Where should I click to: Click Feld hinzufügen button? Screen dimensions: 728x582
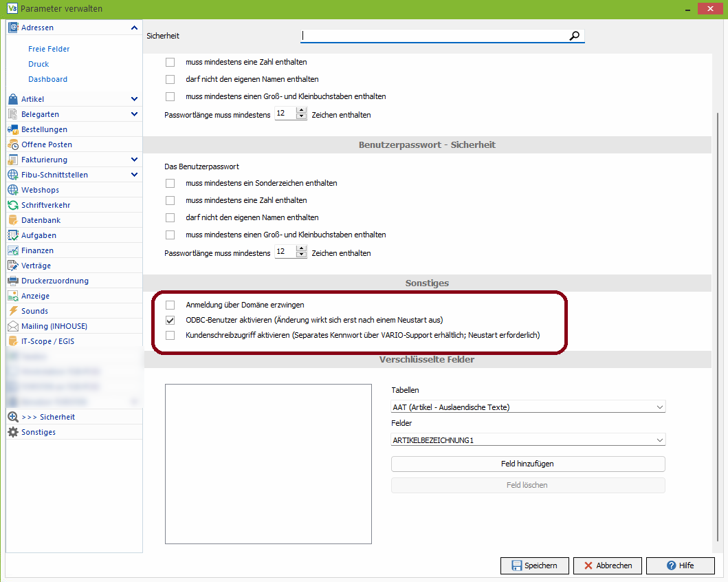point(528,464)
